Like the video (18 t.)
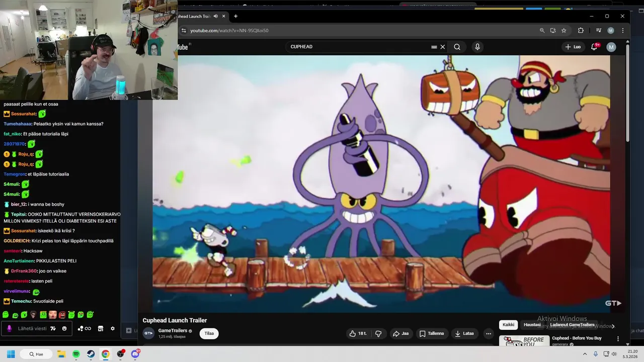This screenshot has width=644, height=362. [x=358, y=333]
